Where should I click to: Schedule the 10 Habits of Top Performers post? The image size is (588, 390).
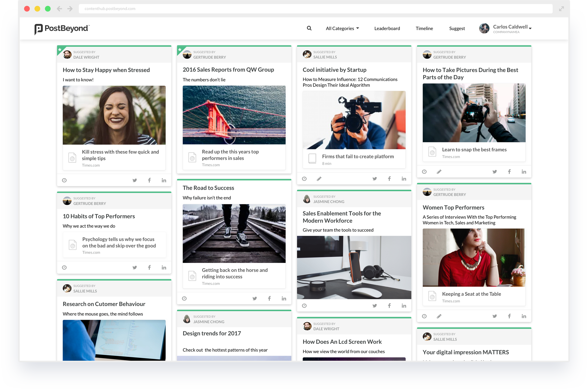tap(64, 267)
